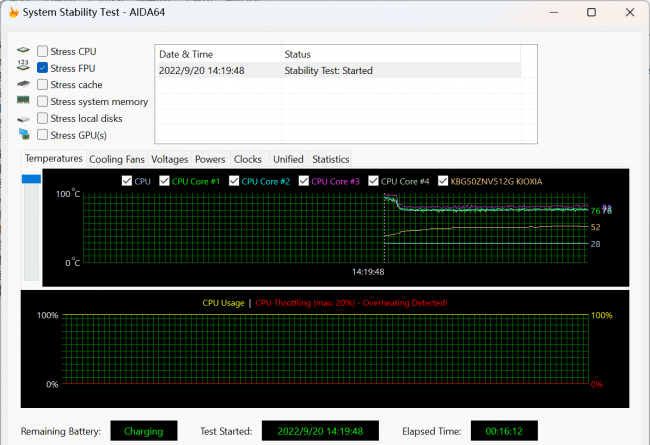The width and height of the screenshot is (650, 445).
Task: Enable the Stress system memory checkbox
Action: pos(42,101)
